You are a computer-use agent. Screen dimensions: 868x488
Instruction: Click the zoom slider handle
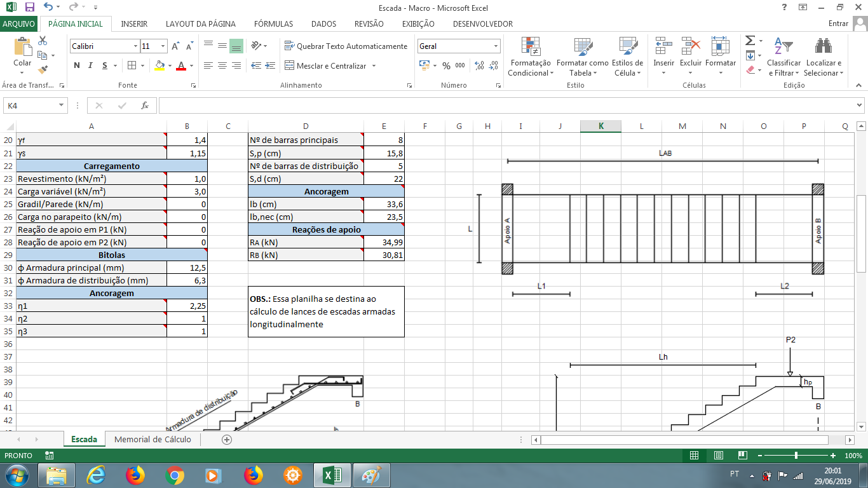[x=796, y=456]
